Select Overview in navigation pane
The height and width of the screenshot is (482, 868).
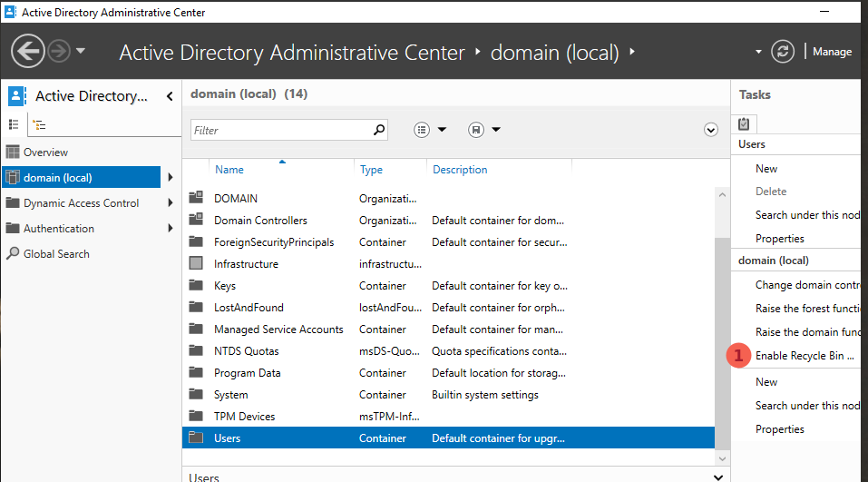45,152
